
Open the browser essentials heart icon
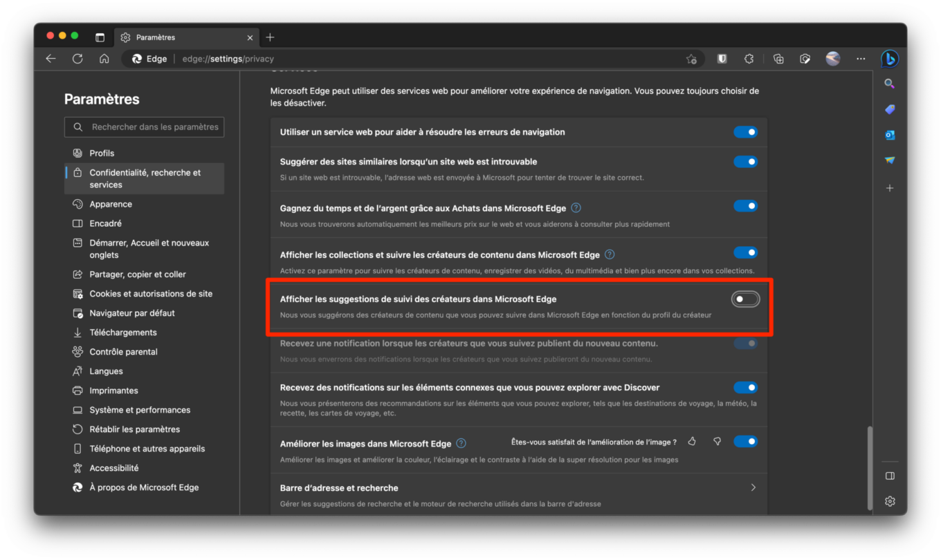pos(805,59)
